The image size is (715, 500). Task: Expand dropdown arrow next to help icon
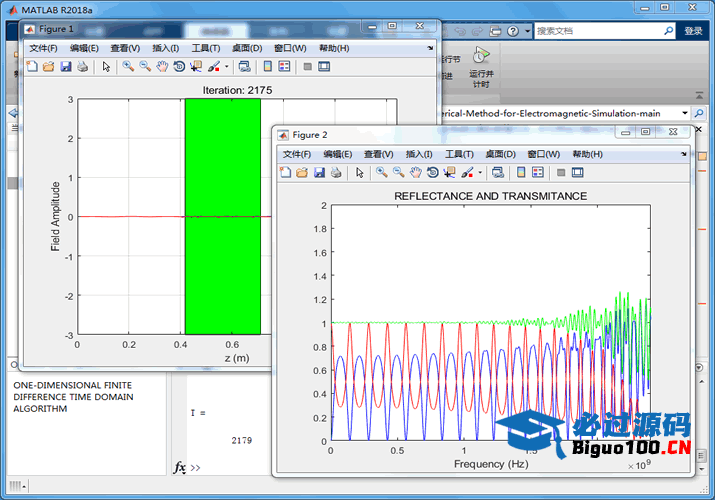tap(527, 31)
